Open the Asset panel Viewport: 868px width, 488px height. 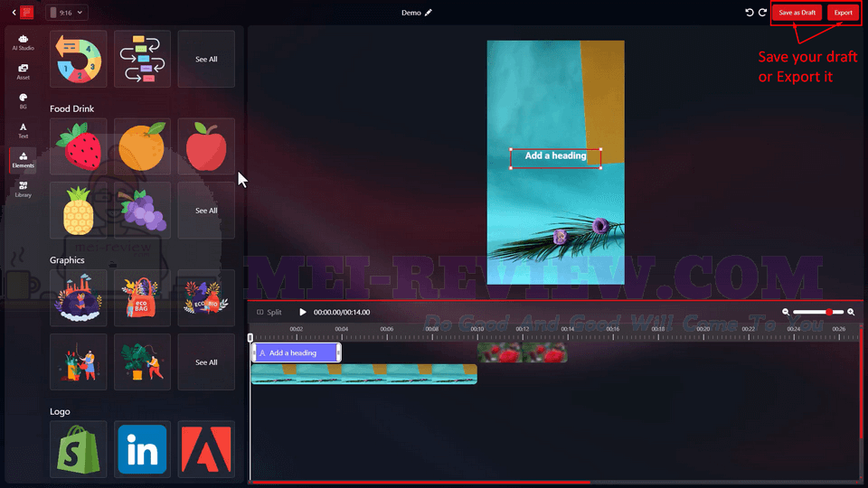tap(23, 72)
